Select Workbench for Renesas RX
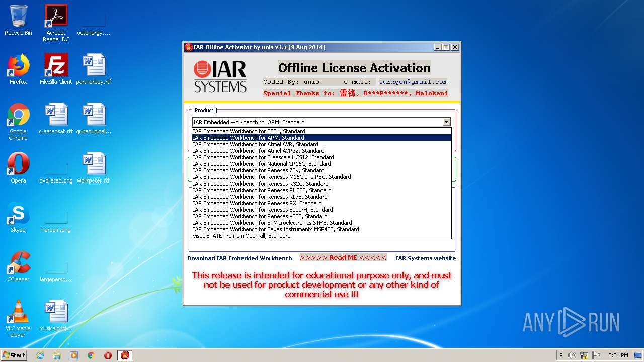The image size is (644, 362). [x=321, y=203]
